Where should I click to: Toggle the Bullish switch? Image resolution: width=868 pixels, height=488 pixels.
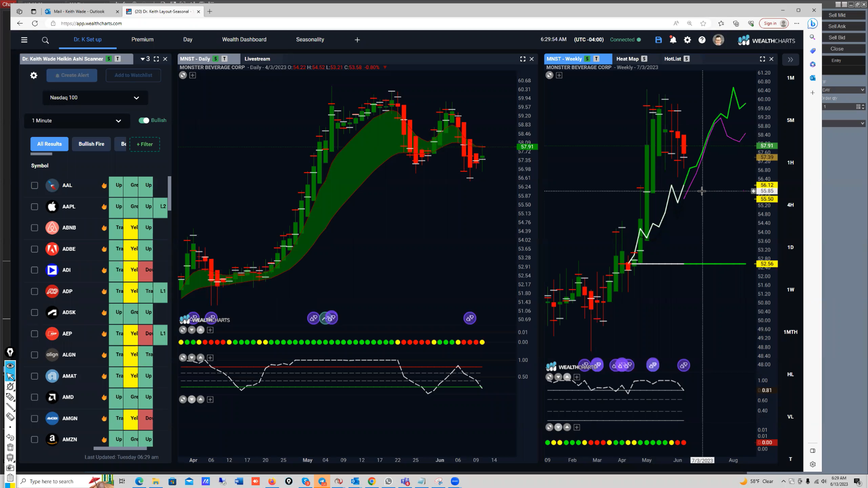point(144,120)
